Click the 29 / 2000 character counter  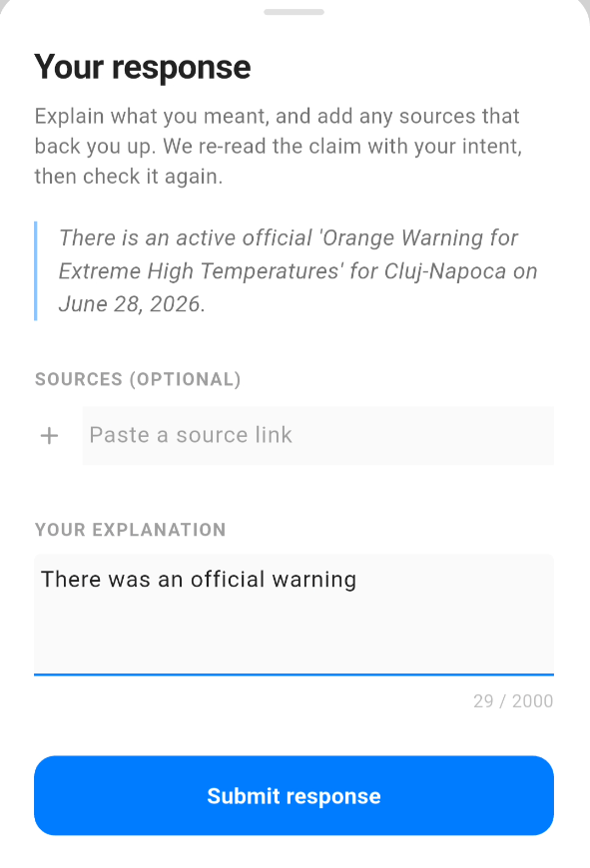(x=513, y=700)
